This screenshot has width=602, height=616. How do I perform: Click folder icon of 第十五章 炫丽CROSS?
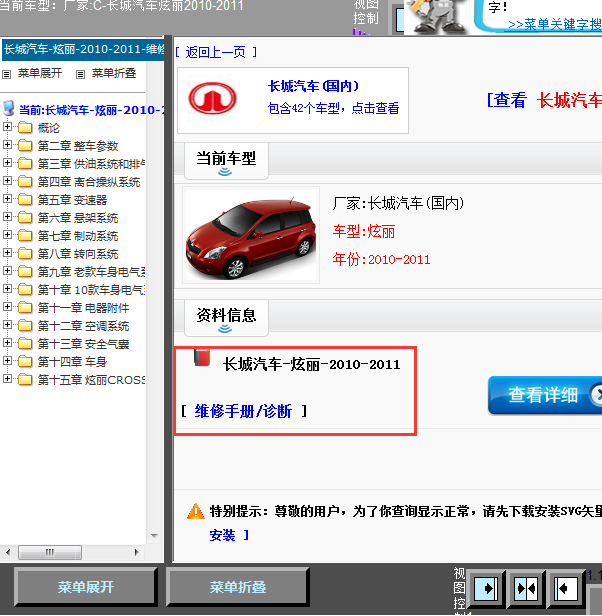[x=25, y=380]
